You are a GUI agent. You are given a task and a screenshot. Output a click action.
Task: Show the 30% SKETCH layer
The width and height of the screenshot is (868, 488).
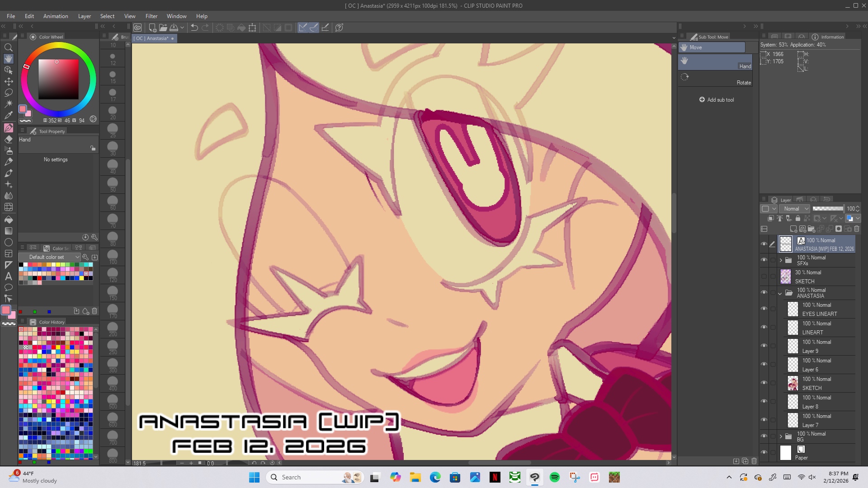(764, 277)
